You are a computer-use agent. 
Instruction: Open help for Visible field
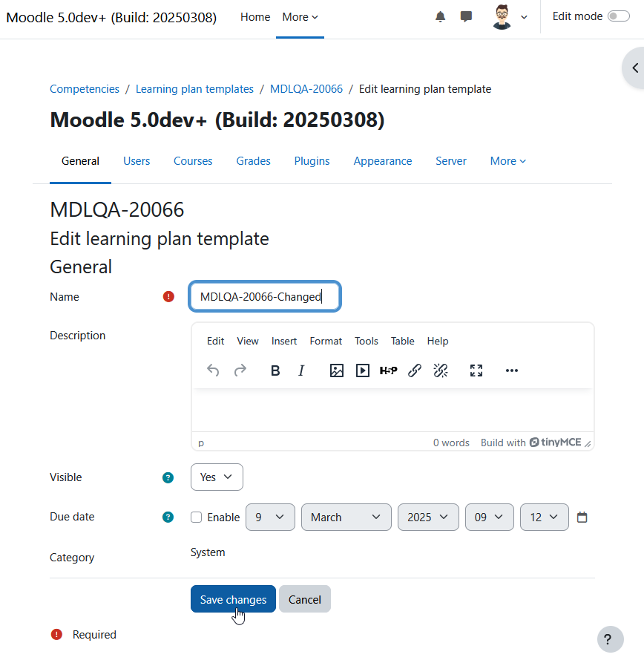coord(168,477)
